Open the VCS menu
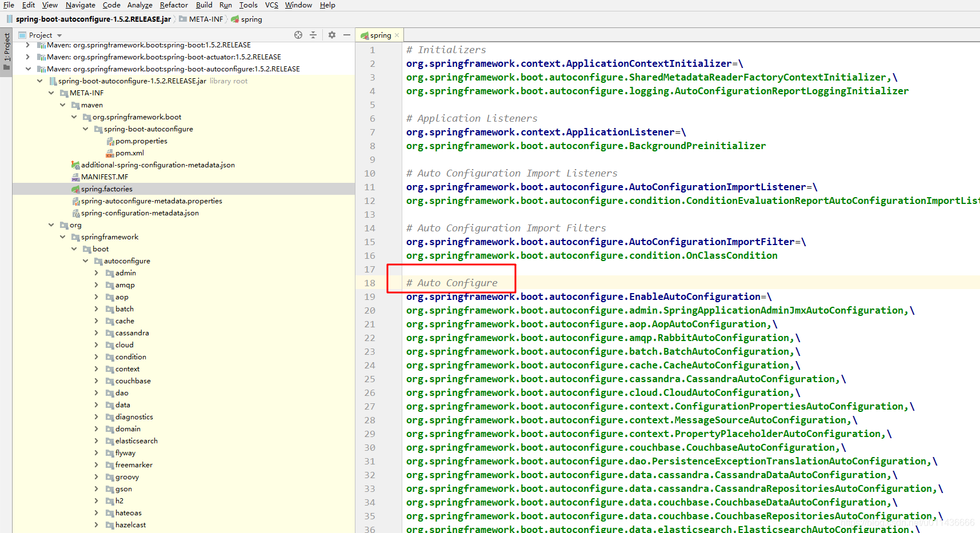Screen dimensions: 980x533 (271, 5)
